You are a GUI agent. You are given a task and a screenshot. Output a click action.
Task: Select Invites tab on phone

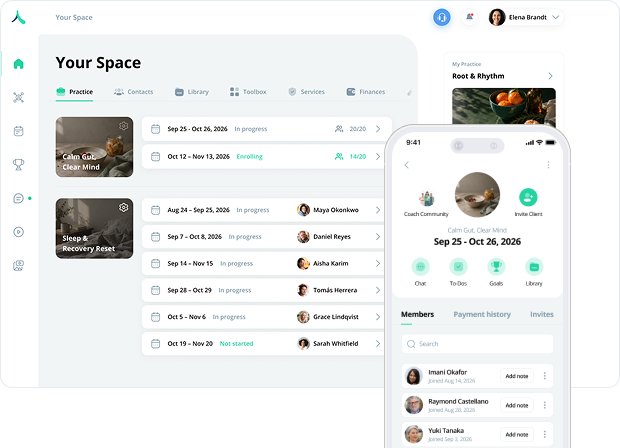click(x=542, y=314)
